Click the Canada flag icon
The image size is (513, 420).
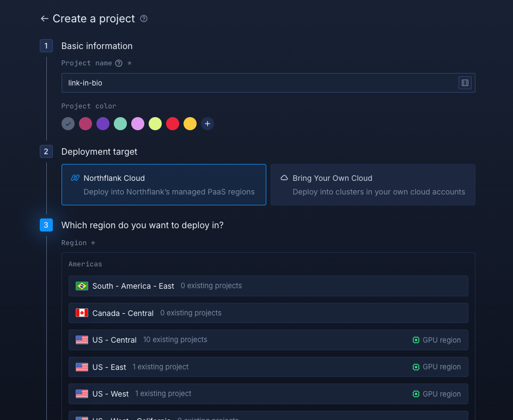(82, 313)
